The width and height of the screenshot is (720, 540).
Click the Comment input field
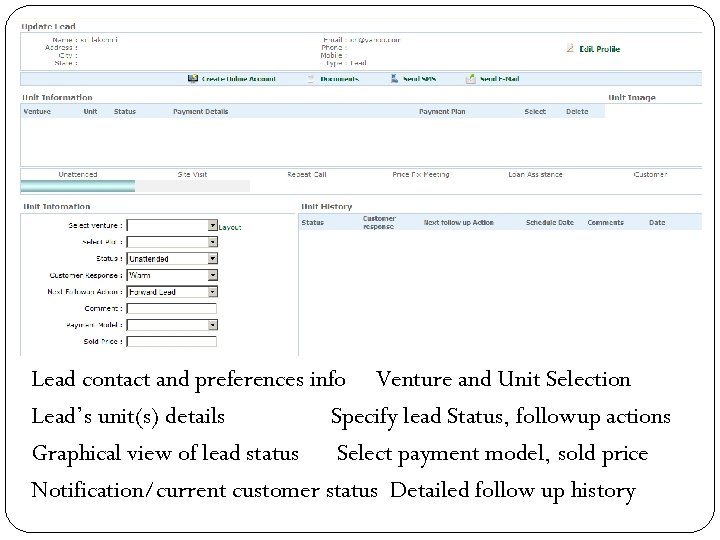pyautogui.click(x=172, y=309)
